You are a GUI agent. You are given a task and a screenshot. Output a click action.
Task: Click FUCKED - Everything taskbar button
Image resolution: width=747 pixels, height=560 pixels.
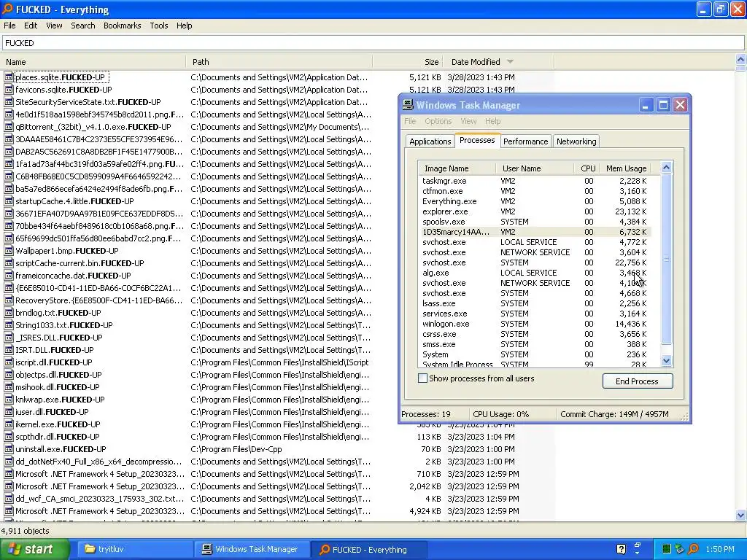pos(368,549)
